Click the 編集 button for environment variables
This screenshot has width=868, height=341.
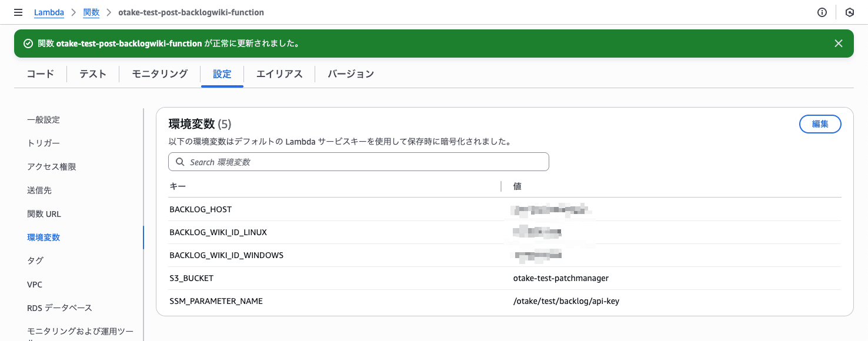(x=820, y=124)
